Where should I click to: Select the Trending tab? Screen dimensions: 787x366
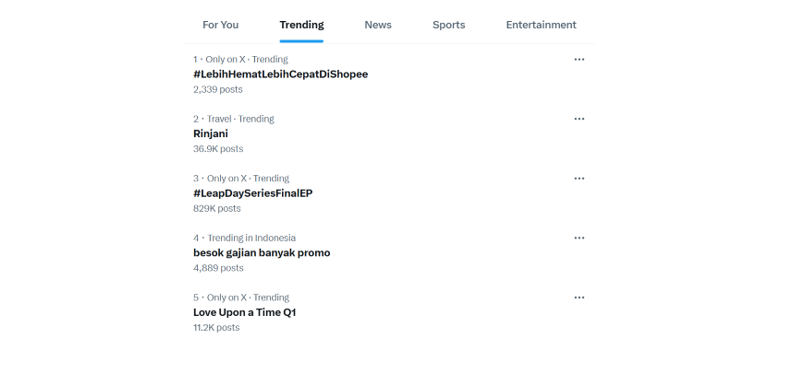302,25
